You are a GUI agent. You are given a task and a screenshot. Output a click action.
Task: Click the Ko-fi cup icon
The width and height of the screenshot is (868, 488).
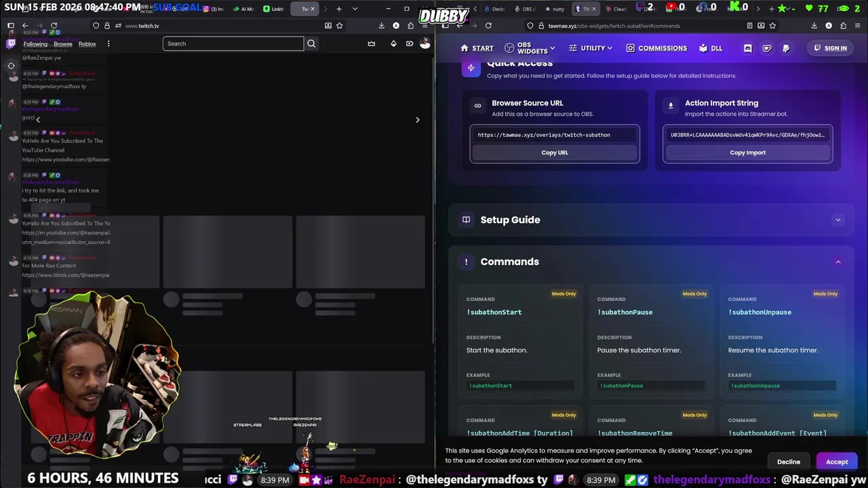point(767,48)
